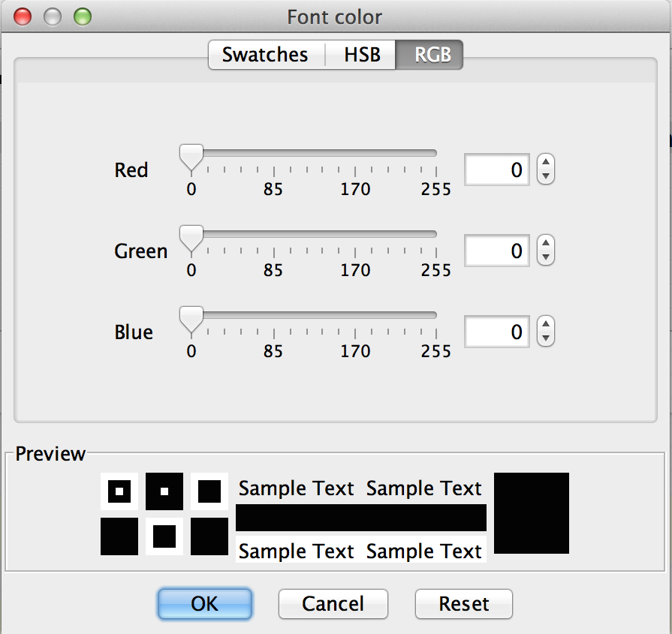Switch to the Swatches tab
672x634 pixels.
pos(265,55)
